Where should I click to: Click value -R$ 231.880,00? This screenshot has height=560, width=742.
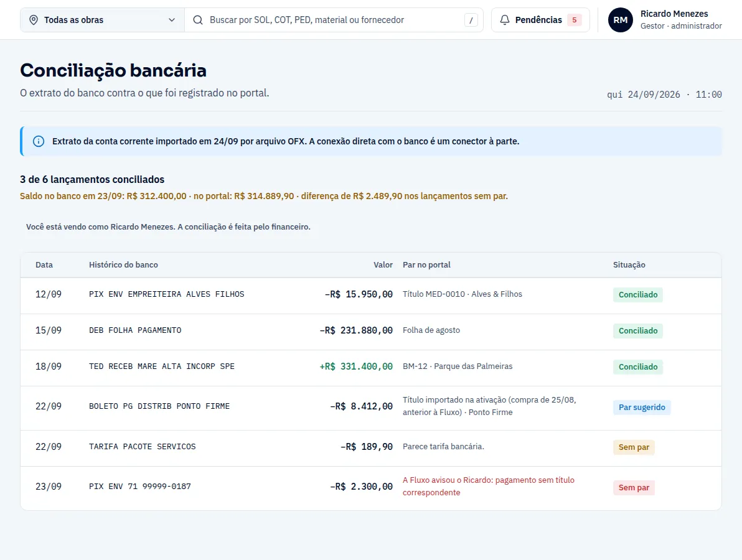pos(356,330)
